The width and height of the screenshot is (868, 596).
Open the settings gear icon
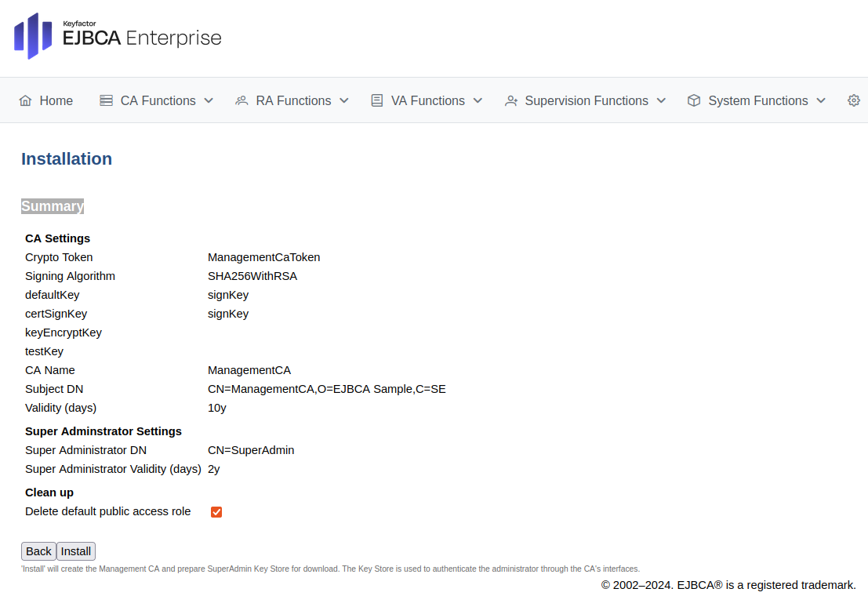pos(854,100)
